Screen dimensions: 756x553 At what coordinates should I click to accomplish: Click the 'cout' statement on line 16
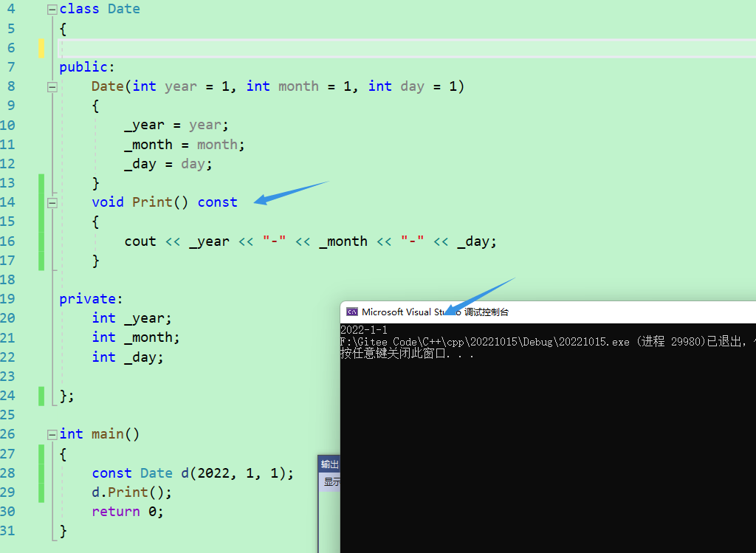[x=310, y=241]
